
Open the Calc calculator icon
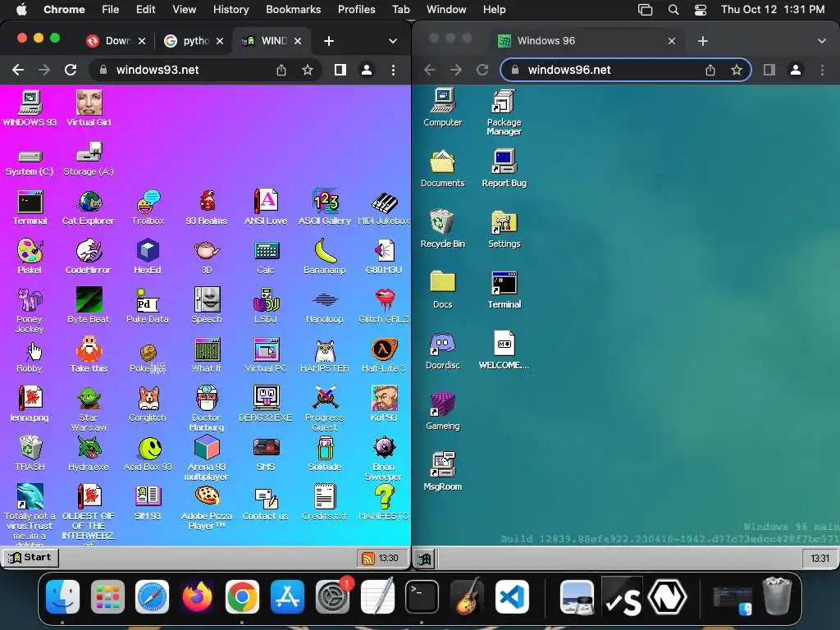coord(266,257)
